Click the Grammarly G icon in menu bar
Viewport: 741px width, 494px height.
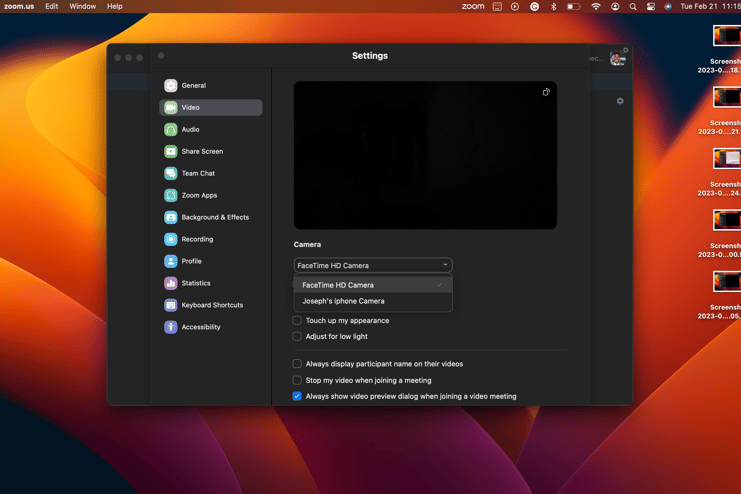534,7
